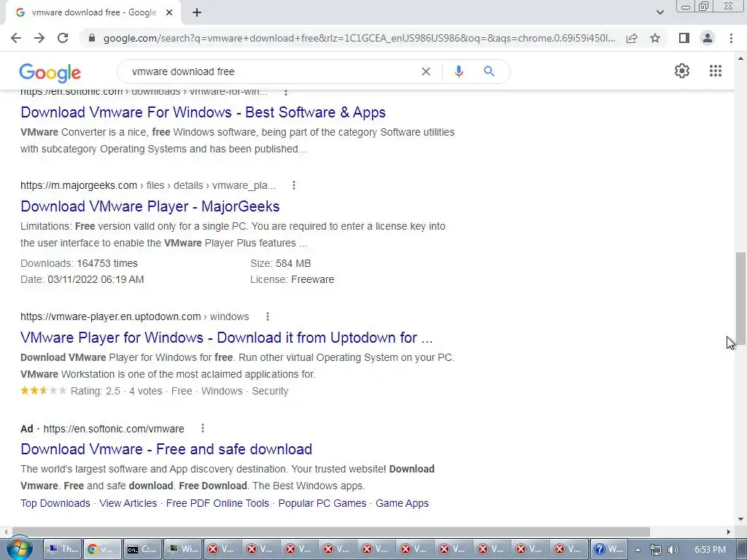Click the horizontal scroll right arrow
Image resolution: width=747 pixels, height=560 pixels.
pos(729,532)
